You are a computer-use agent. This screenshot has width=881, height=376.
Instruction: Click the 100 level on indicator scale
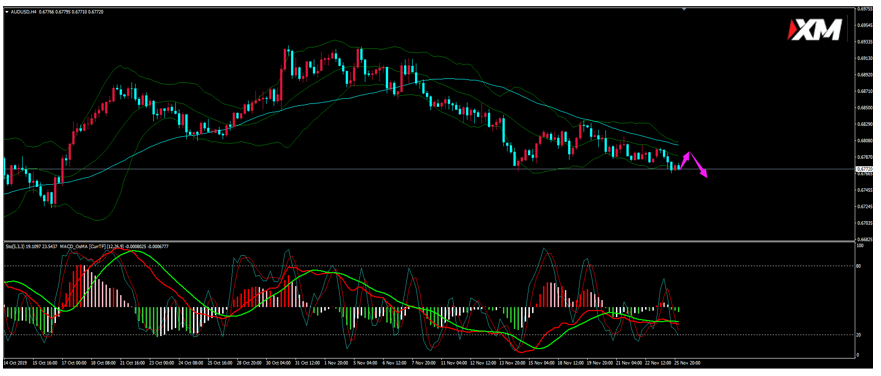click(x=860, y=246)
